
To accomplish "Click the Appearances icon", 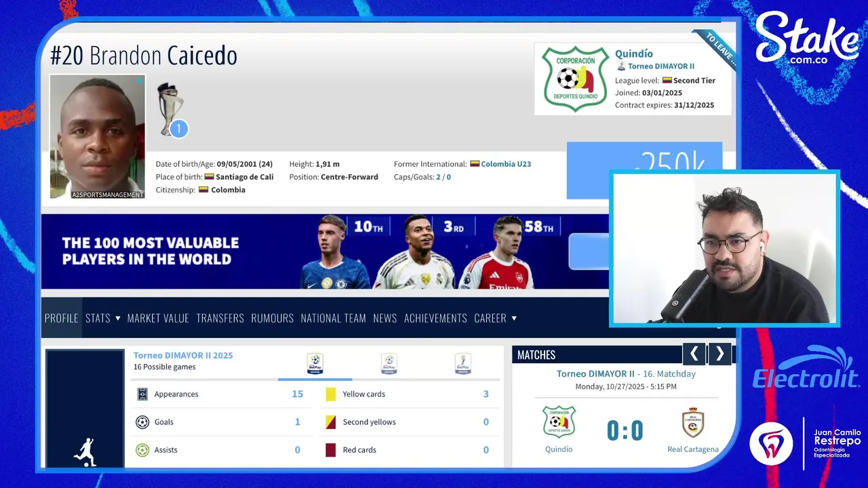I will tap(142, 394).
